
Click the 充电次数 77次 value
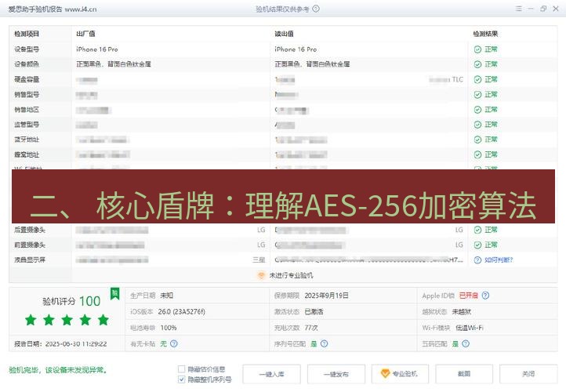point(311,328)
